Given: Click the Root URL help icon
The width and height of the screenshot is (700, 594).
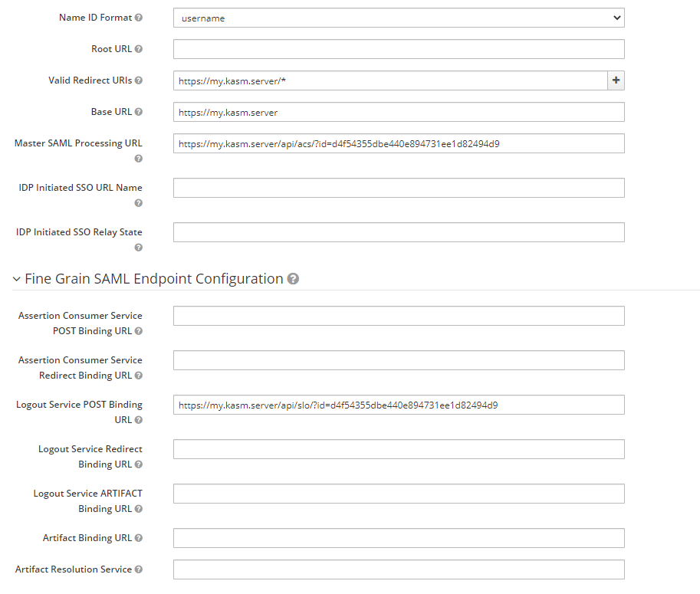Looking at the screenshot, I should [x=138, y=48].
